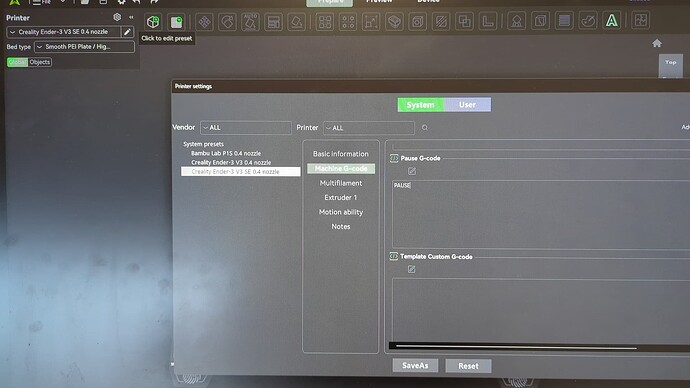Select Bambu Lab P1S 0.4 nozzle preset
The image size is (690, 388).
click(226, 153)
